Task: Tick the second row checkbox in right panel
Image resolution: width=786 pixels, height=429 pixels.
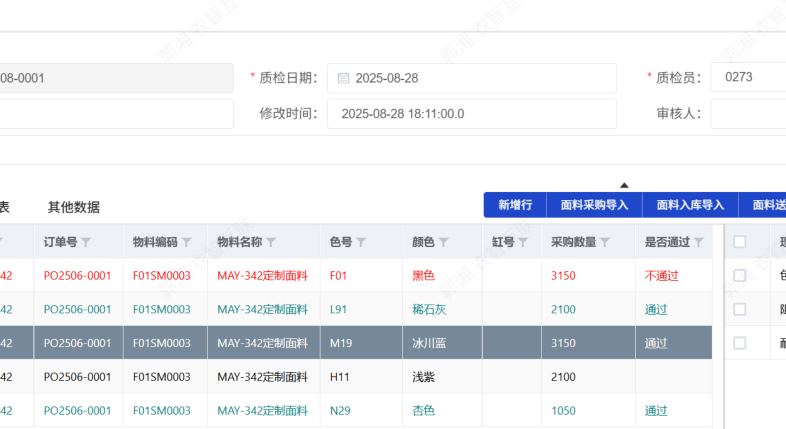Action: [x=739, y=309]
